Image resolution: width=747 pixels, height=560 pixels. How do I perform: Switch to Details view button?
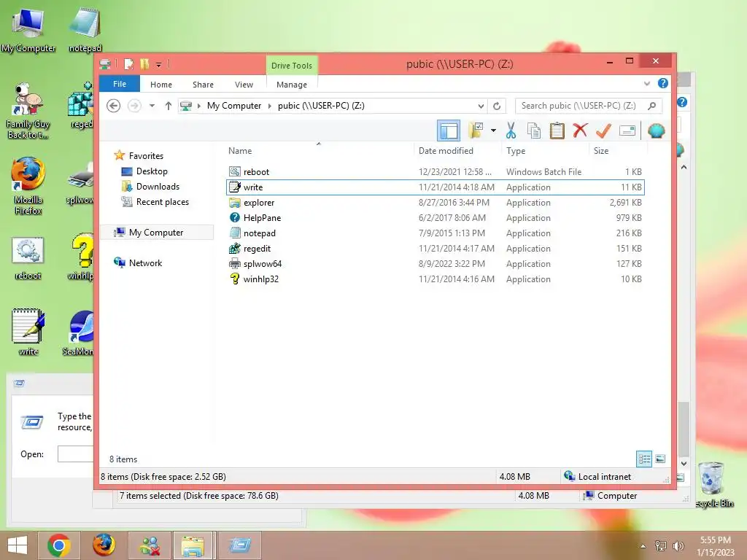pyautogui.click(x=644, y=459)
